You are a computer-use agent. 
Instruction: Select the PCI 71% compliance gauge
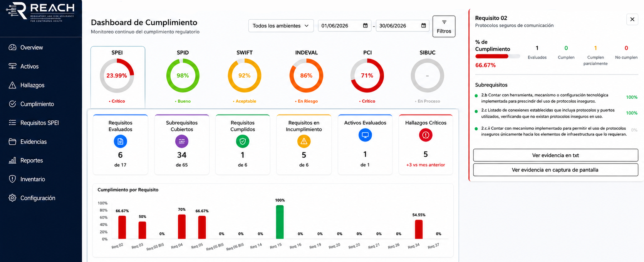tap(367, 76)
